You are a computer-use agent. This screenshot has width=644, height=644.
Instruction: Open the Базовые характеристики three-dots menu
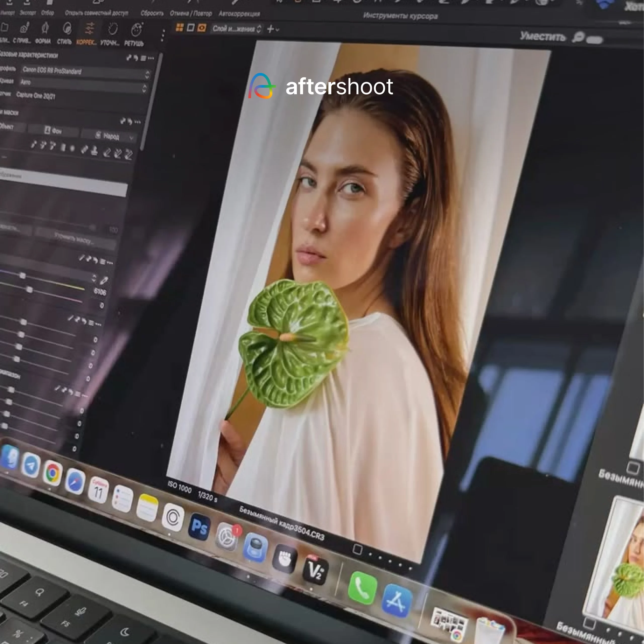point(151,58)
